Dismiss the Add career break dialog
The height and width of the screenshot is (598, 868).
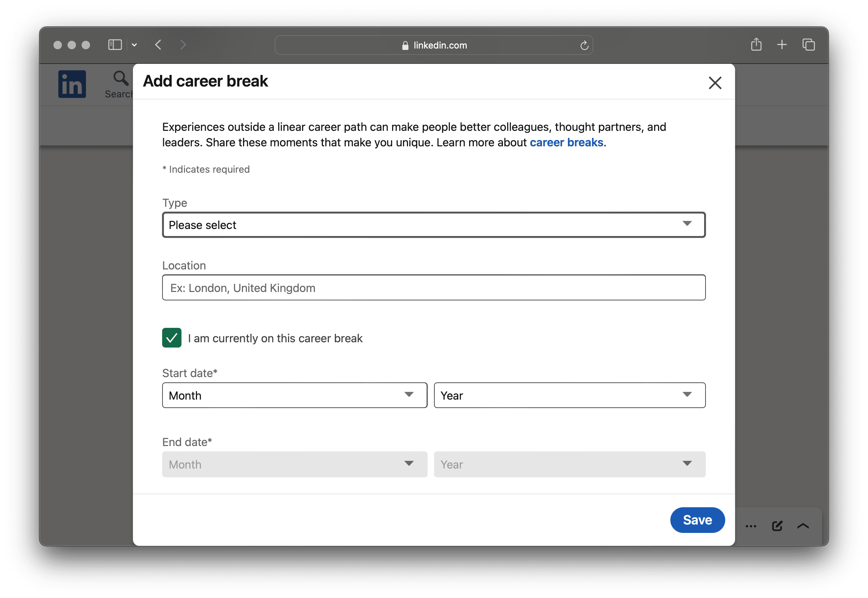[x=715, y=83]
